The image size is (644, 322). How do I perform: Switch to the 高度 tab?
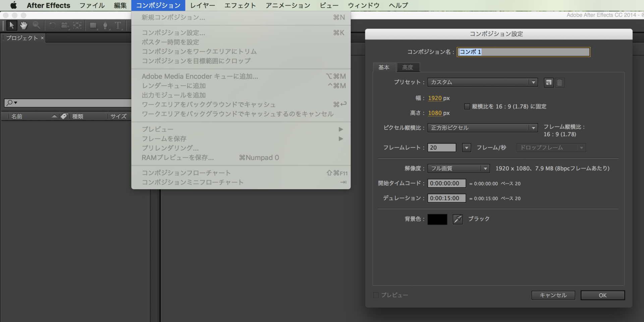pos(408,67)
